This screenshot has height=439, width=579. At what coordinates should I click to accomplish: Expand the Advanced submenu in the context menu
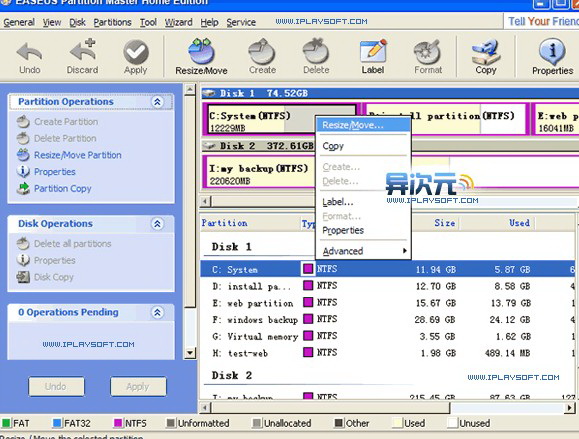(x=363, y=251)
